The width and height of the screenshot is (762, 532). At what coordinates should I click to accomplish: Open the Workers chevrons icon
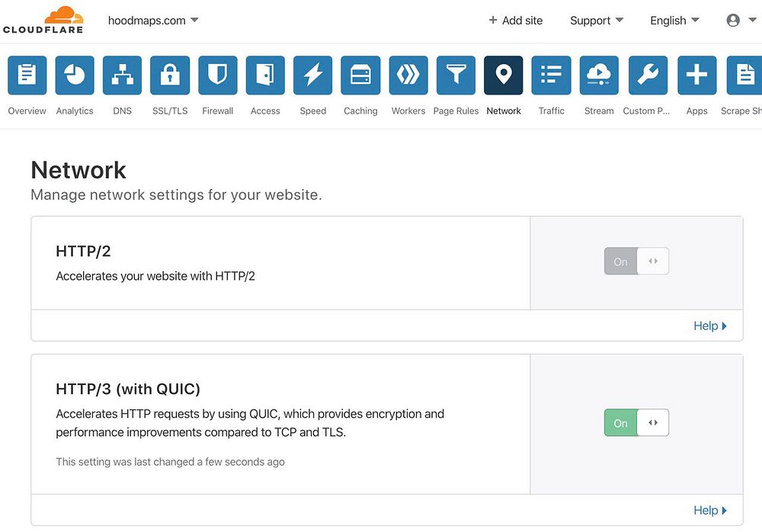[408, 75]
